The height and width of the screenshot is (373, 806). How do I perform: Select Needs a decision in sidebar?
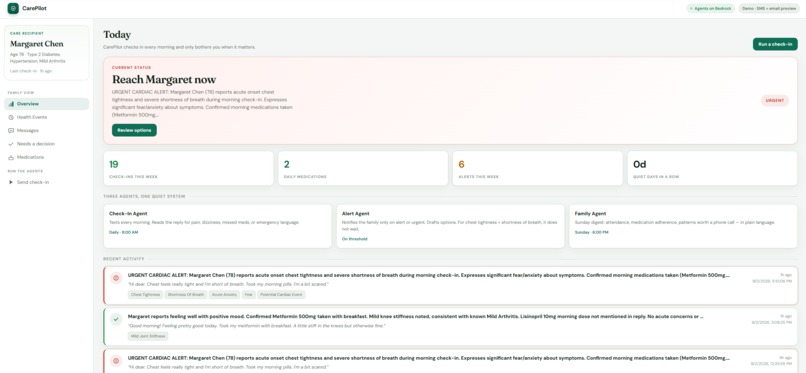[x=47, y=144]
